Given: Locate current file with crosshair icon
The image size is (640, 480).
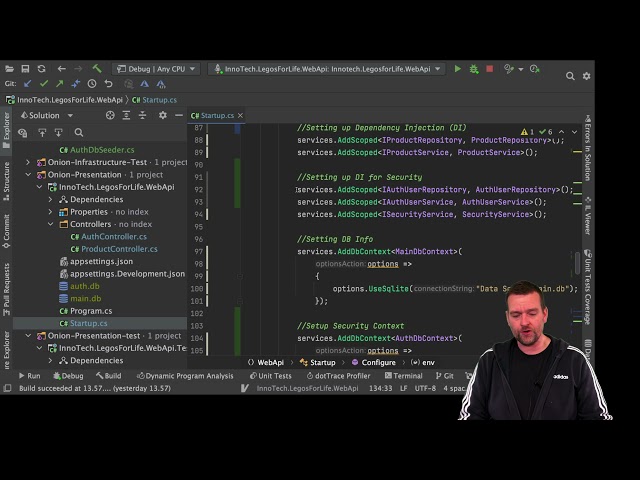Looking at the screenshot, I should coord(110,116).
